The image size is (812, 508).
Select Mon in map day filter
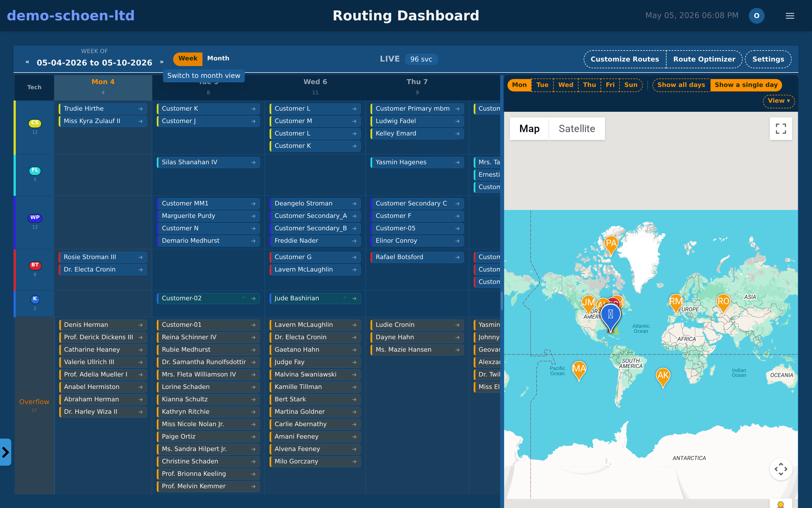(519, 85)
